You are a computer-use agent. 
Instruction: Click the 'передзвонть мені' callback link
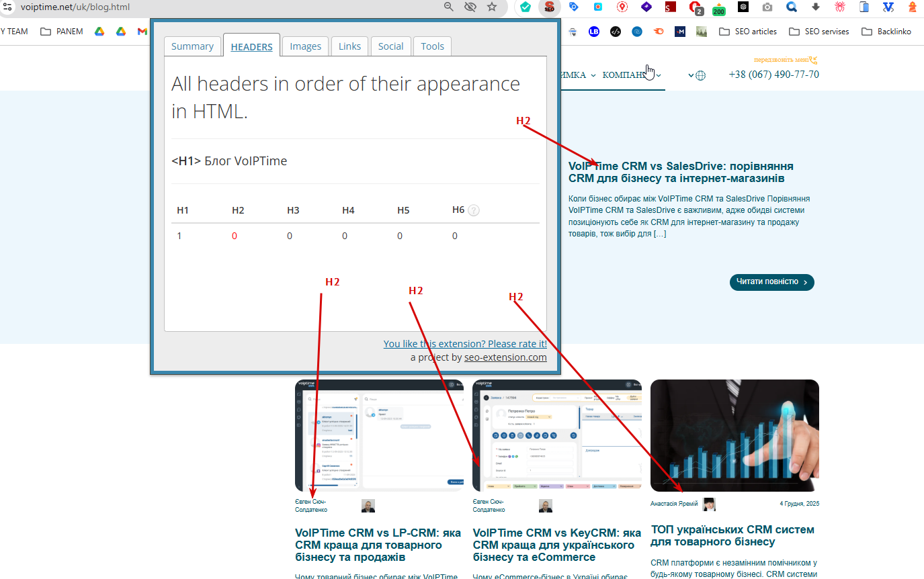click(786, 59)
